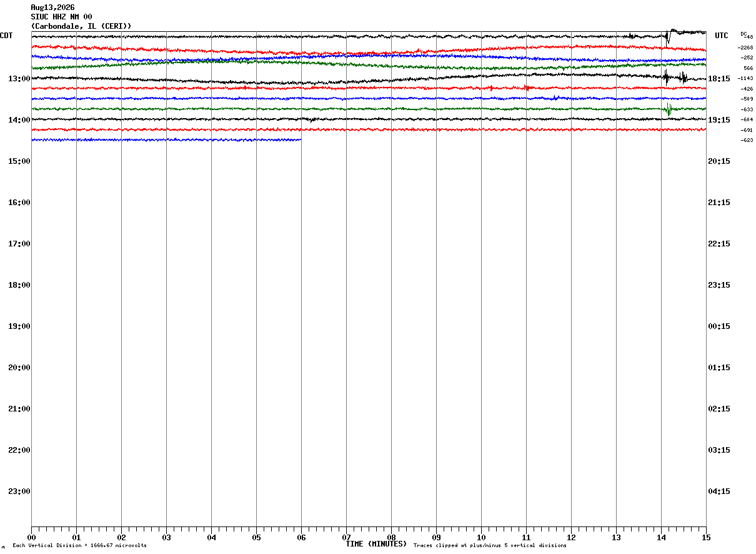Image resolution: width=756 pixels, height=554 pixels.
Task: Click the 23:00 CDT hour label
Action: 19,491
